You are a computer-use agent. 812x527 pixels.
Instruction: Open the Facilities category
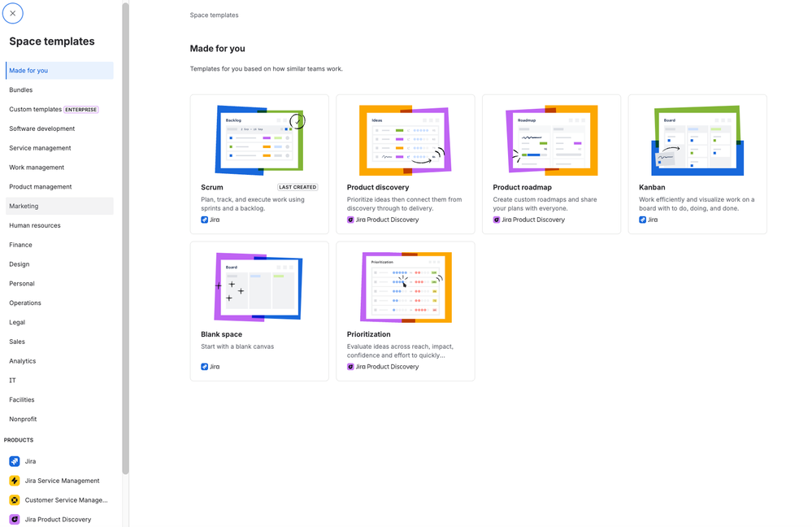(59, 399)
